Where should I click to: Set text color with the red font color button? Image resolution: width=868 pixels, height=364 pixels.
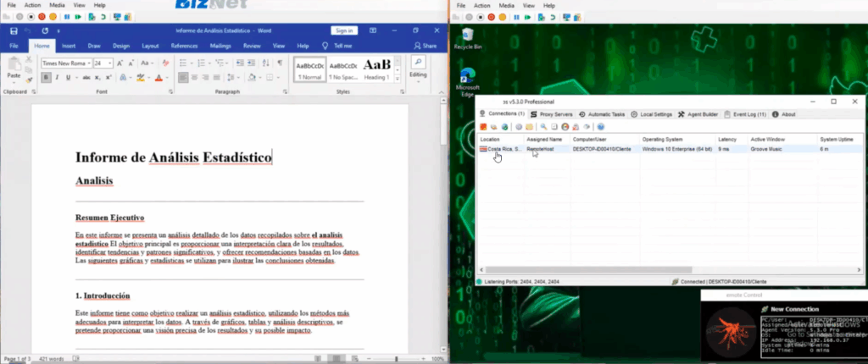click(x=158, y=78)
